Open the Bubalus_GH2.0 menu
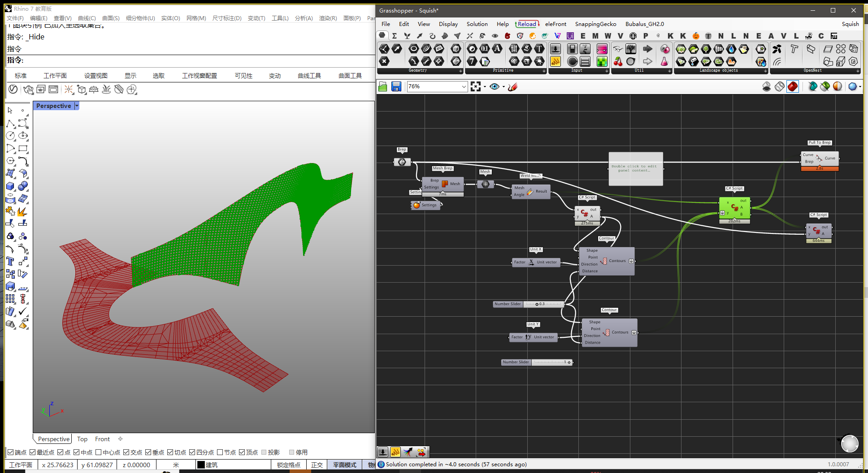The height and width of the screenshot is (473, 868). 645,24
